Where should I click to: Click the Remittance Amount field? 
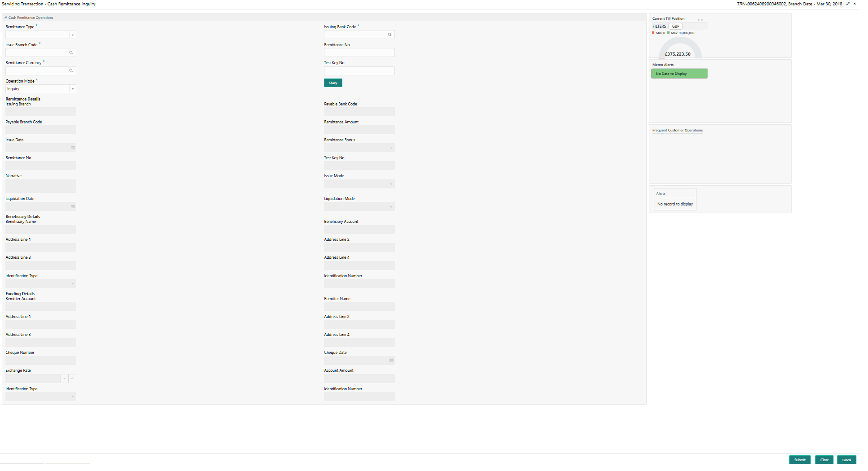(359, 130)
